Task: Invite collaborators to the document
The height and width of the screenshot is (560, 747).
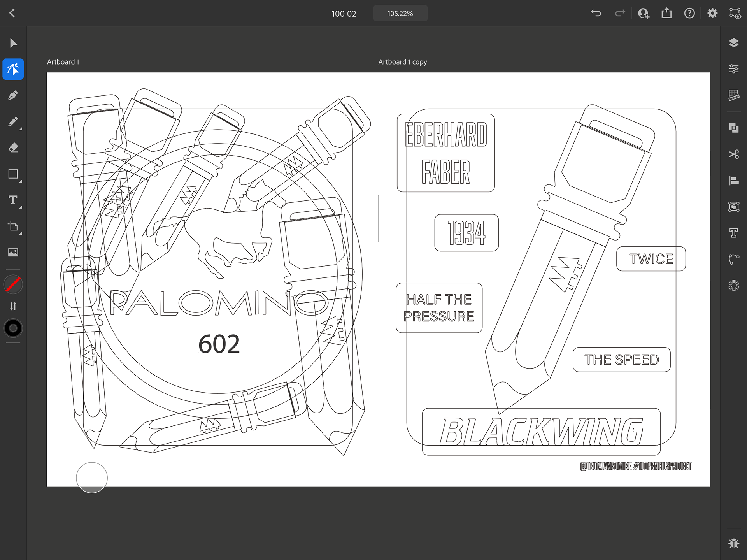Action: point(644,13)
